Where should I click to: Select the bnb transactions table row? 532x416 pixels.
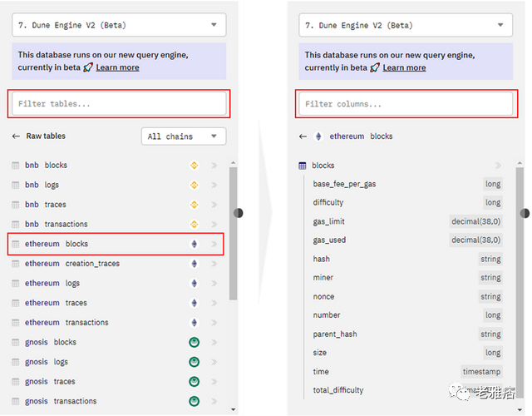(116, 225)
